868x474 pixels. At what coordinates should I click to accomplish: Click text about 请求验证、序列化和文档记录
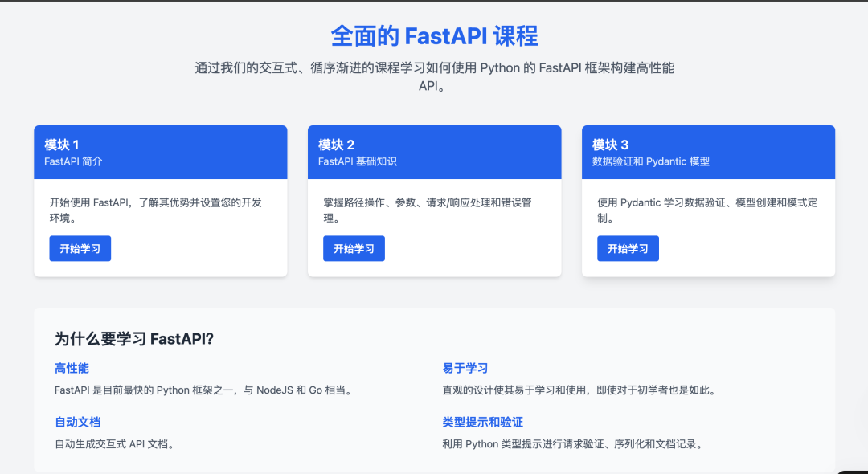573,443
